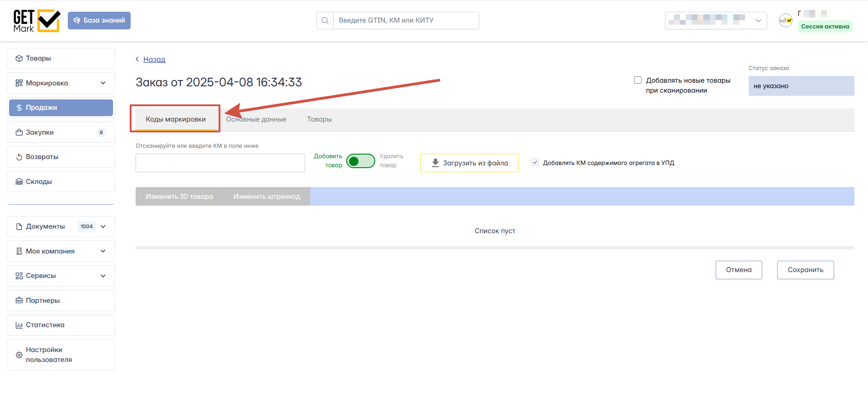Click the return arrow icon next to Возвраты
868x409 pixels.
pyautogui.click(x=19, y=157)
